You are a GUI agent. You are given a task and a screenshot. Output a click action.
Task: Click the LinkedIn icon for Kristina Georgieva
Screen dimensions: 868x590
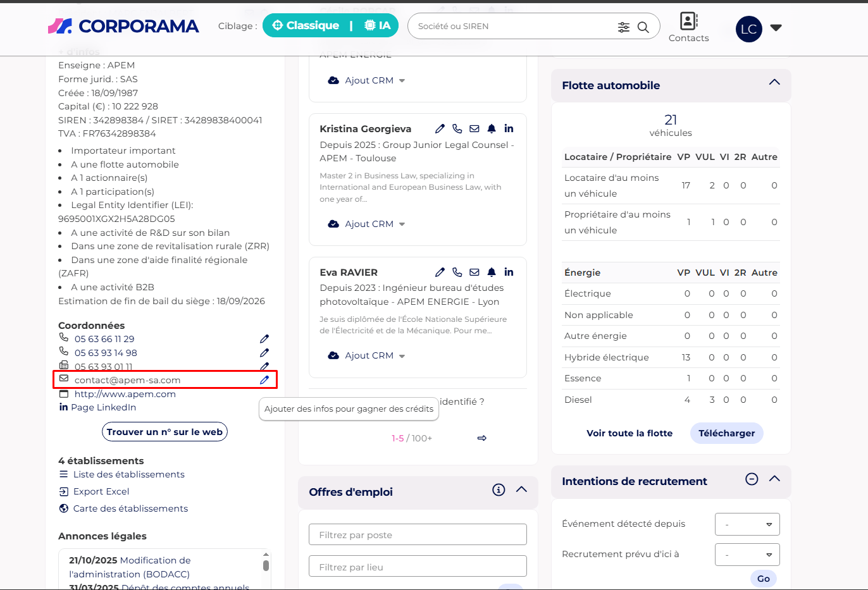tap(509, 128)
